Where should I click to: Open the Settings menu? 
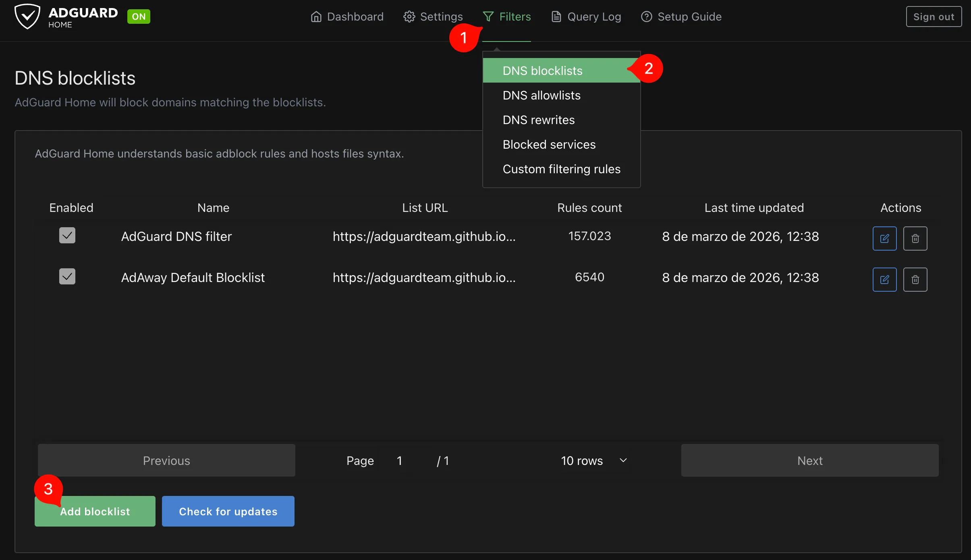click(433, 17)
